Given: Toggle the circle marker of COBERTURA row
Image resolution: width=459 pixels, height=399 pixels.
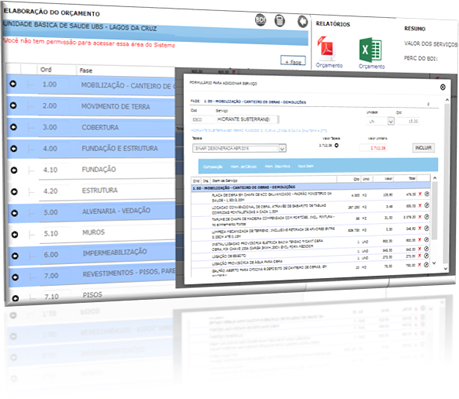Looking at the screenshot, I should coord(14,127).
